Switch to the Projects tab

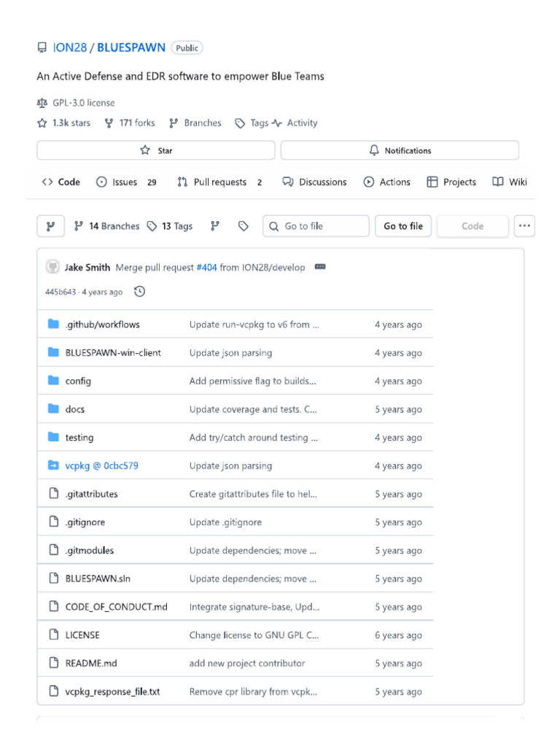(451, 182)
